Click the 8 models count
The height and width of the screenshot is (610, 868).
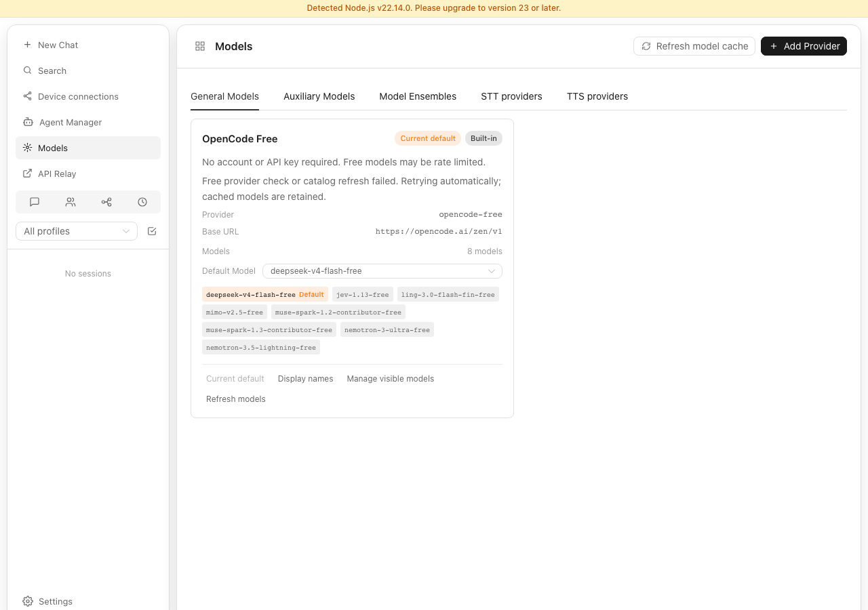click(485, 251)
